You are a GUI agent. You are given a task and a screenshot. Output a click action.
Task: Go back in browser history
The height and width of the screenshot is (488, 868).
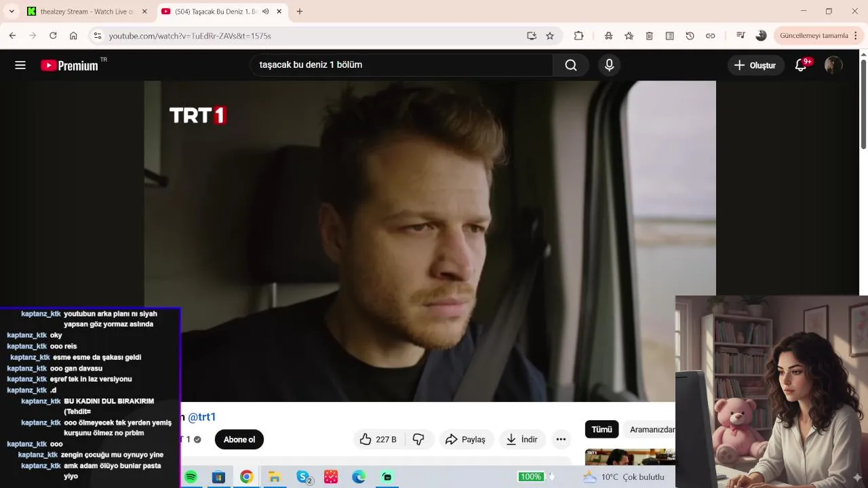12,36
